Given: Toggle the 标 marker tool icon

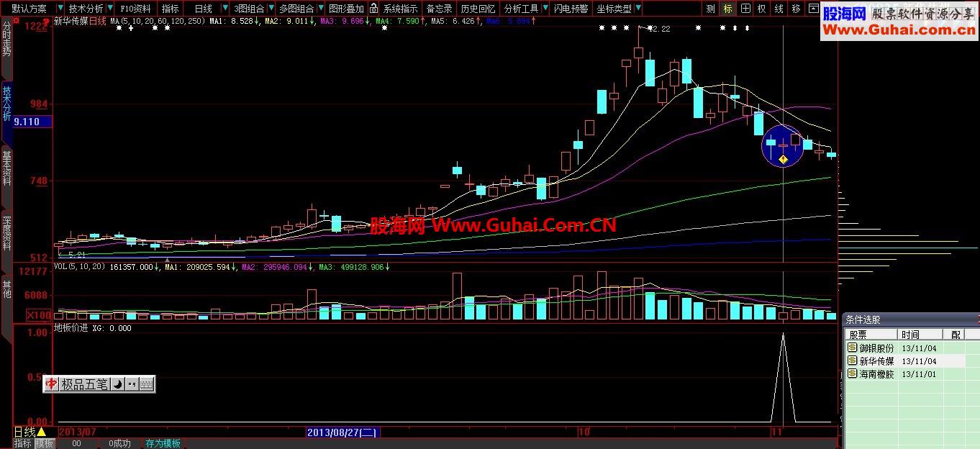Looking at the screenshot, I should click(x=728, y=9).
